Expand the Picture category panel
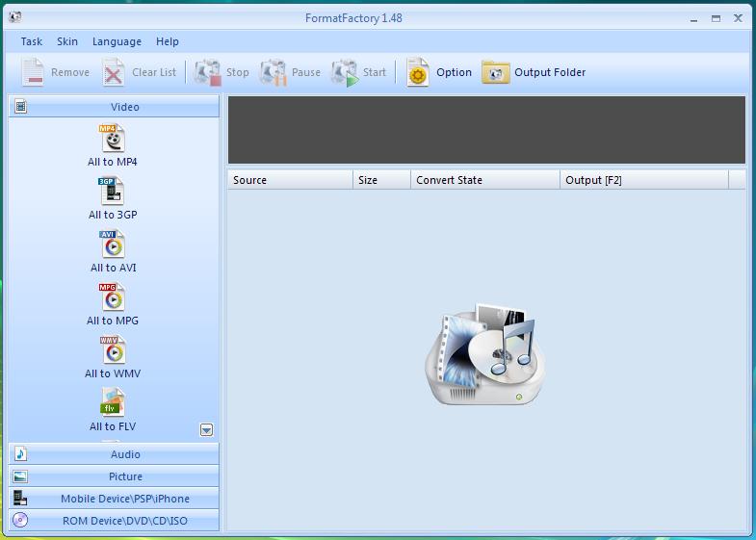Image resolution: width=756 pixels, height=540 pixels. tap(114, 476)
